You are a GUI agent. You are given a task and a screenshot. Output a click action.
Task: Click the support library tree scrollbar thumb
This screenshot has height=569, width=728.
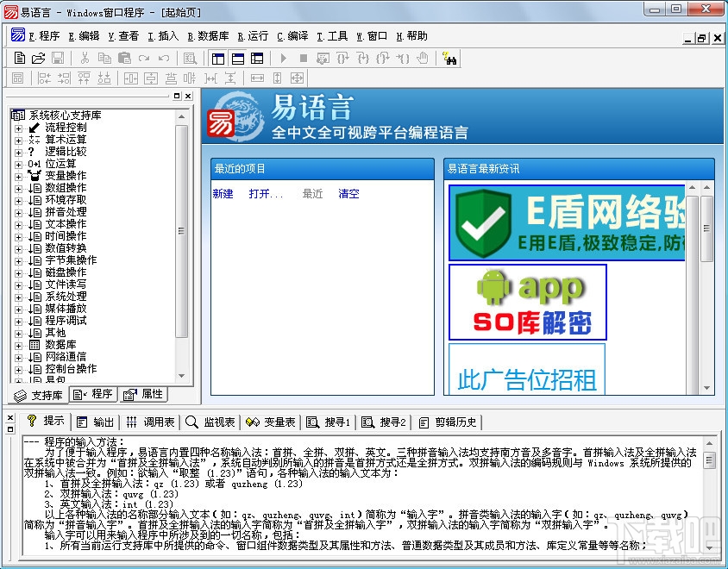tap(181, 231)
